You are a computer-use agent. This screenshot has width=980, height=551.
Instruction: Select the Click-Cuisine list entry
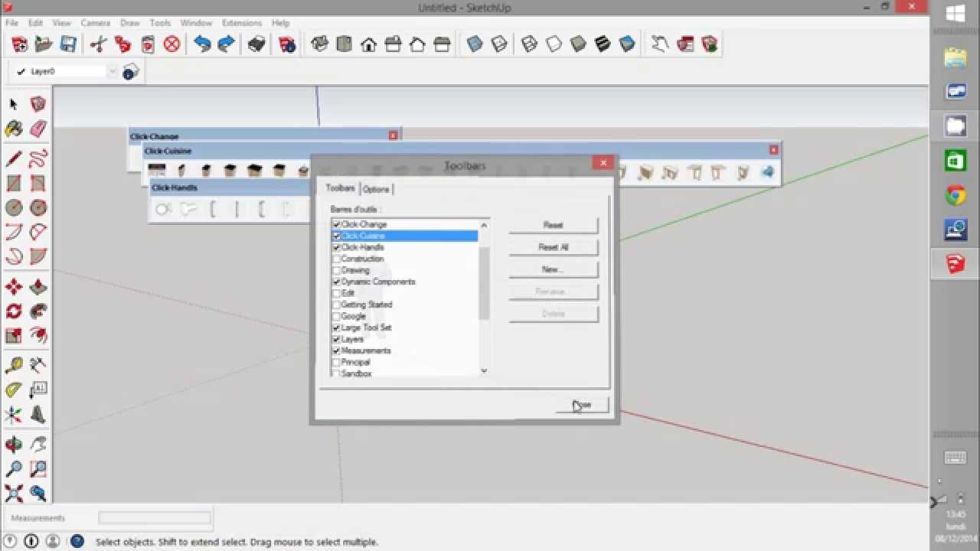(x=405, y=236)
